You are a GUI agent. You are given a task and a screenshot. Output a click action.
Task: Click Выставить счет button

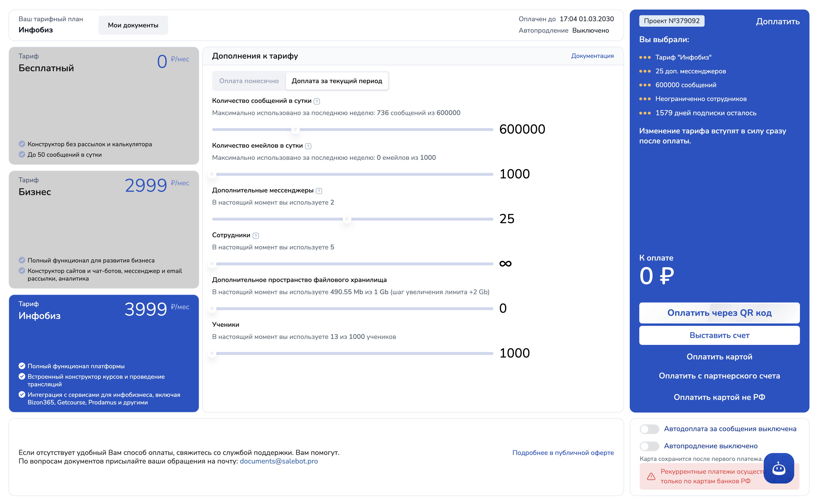[719, 335]
